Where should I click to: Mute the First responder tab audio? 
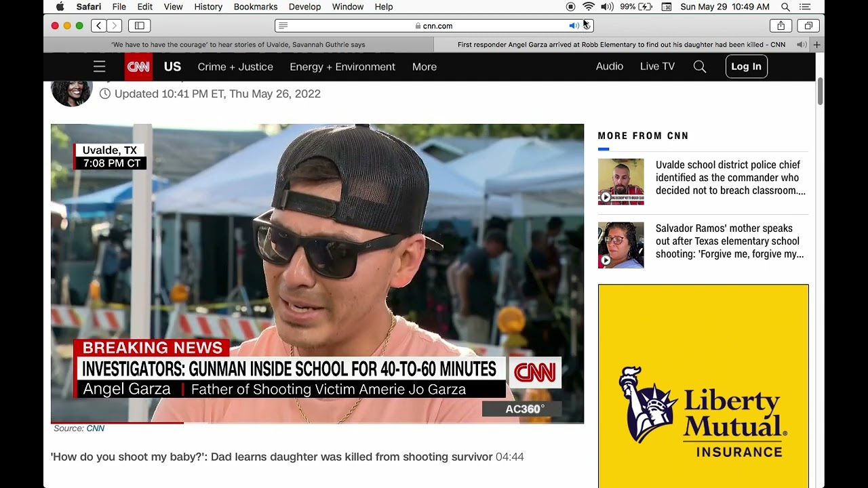coord(802,45)
